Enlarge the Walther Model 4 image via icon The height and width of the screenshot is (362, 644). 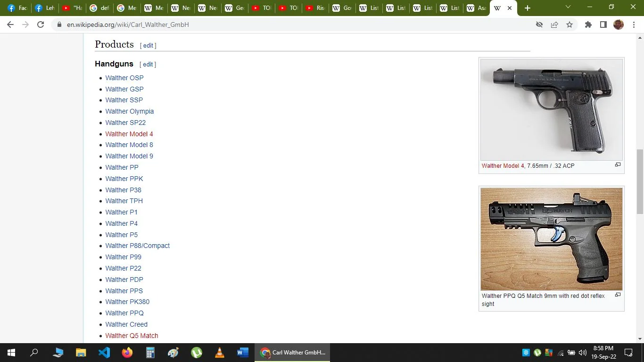point(618,165)
